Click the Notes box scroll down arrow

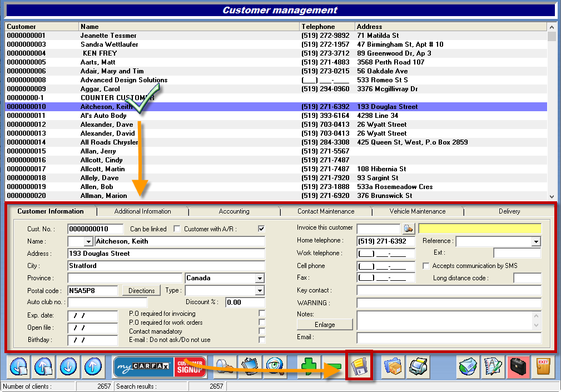coord(536,325)
